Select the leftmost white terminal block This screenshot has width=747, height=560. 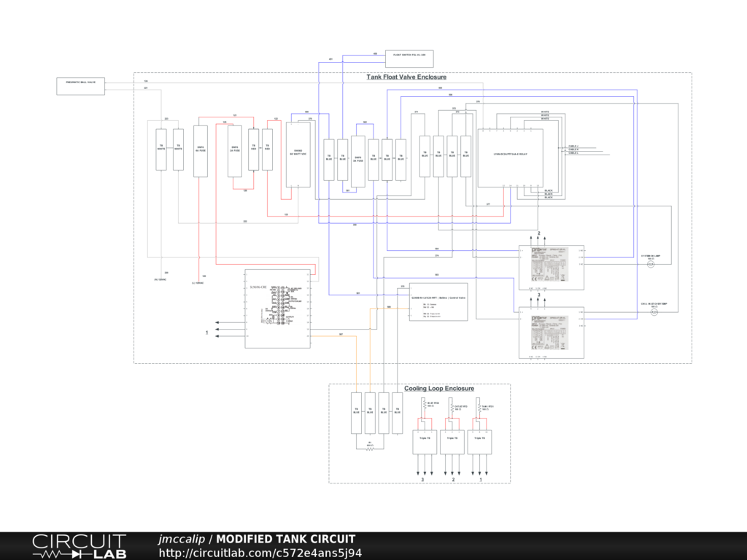(161, 149)
